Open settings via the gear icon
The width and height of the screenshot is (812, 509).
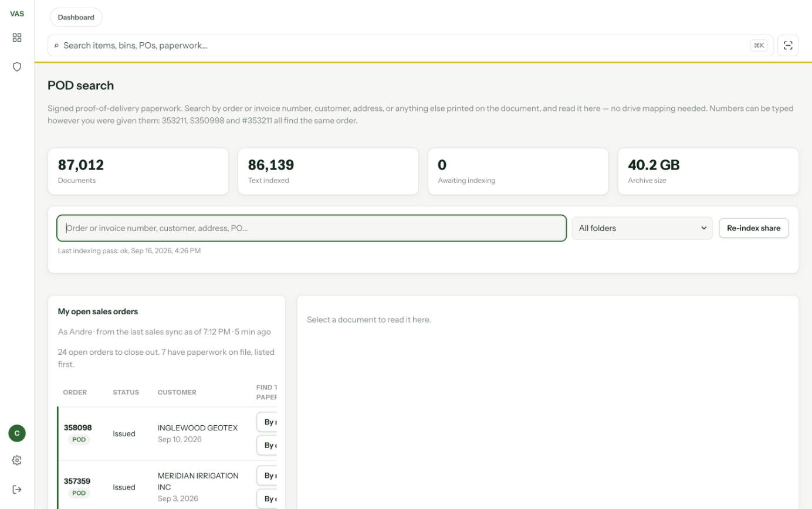point(17,460)
